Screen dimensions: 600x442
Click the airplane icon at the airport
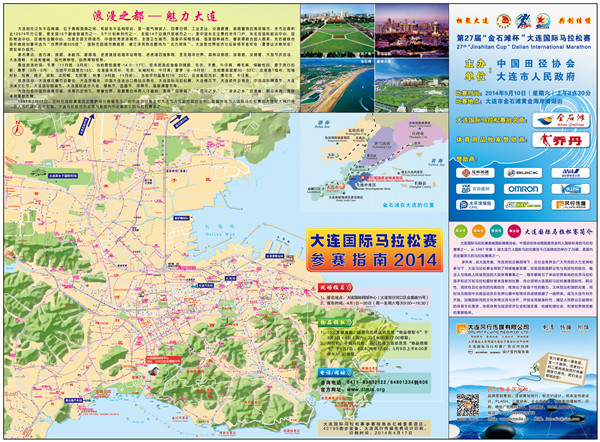pos(39,171)
